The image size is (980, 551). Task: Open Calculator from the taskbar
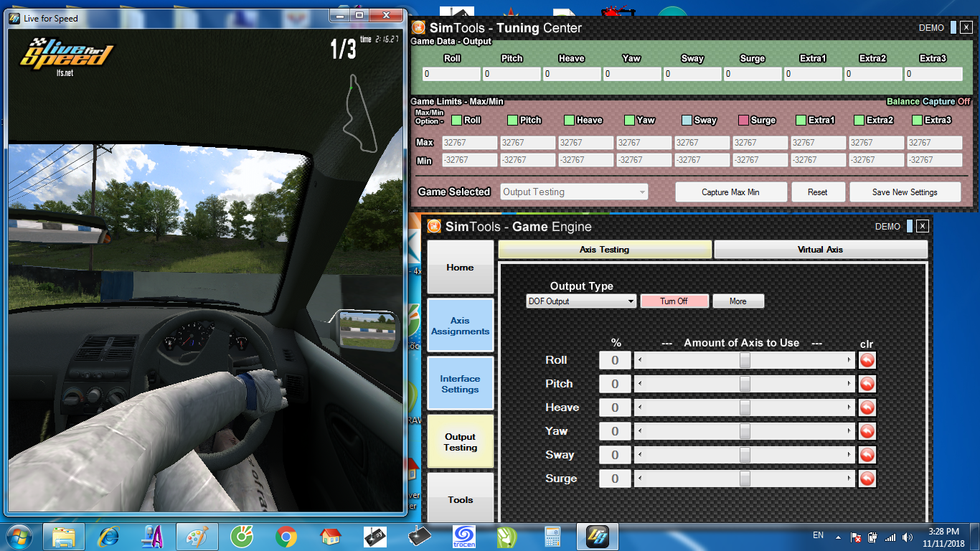pyautogui.click(x=552, y=537)
